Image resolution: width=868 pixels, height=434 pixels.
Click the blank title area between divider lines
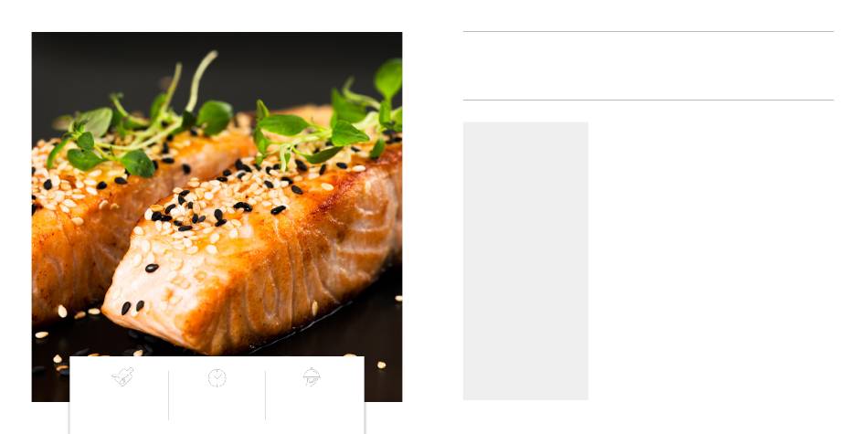coord(648,66)
